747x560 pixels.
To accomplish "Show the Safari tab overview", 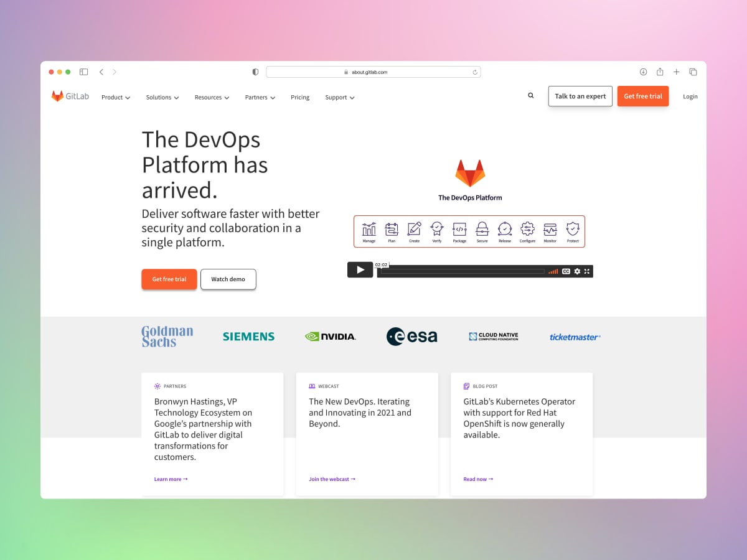I will coord(693,72).
